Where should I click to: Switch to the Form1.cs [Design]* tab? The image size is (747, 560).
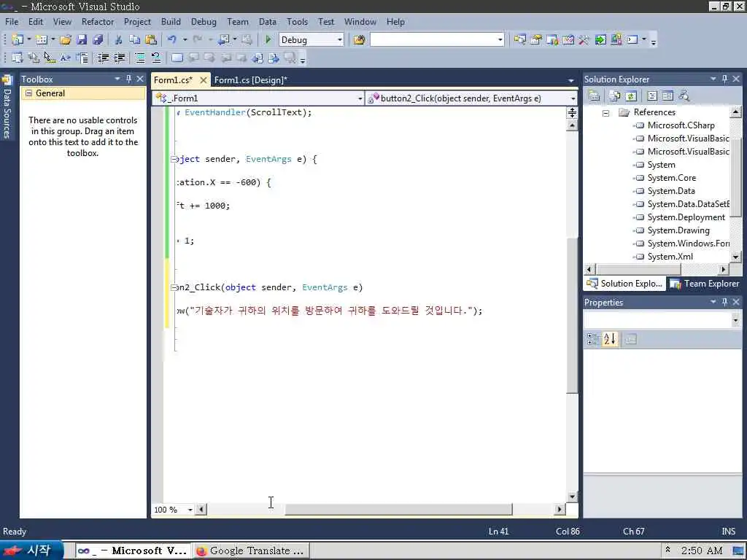pyautogui.click(x=251, y=80)
